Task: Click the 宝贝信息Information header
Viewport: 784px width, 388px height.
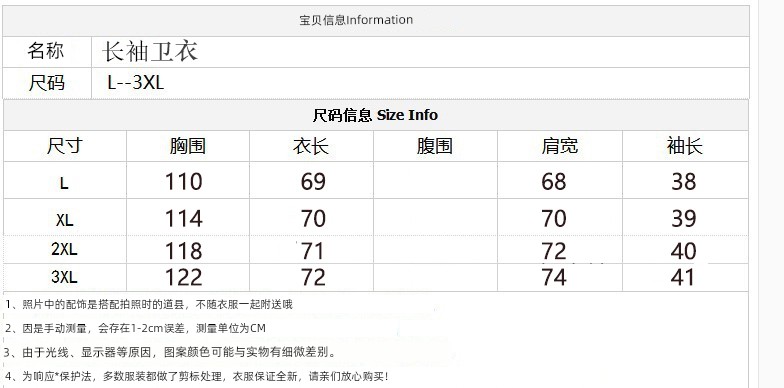Action: (356, 20)
